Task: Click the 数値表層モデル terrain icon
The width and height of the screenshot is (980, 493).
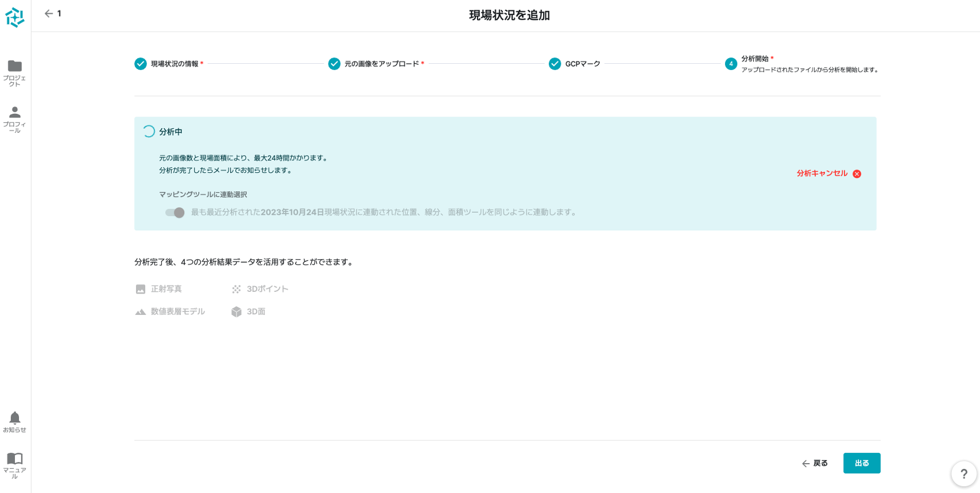Action: tap(141, 312)
